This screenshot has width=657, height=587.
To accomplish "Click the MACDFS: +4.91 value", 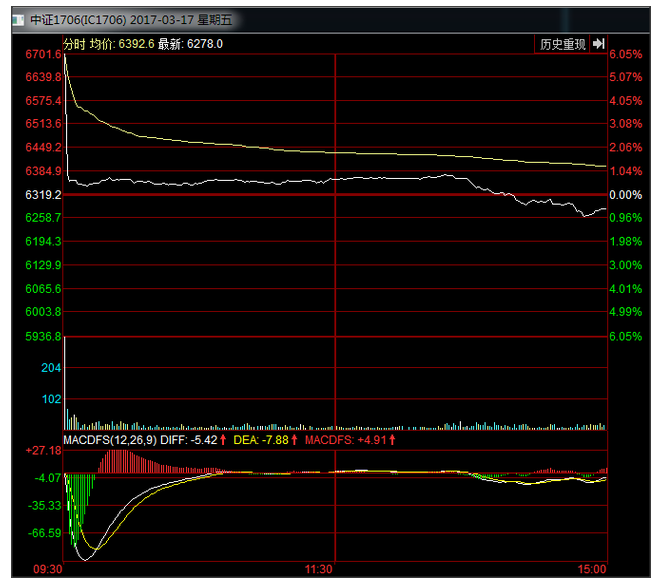I will point(346,440).
